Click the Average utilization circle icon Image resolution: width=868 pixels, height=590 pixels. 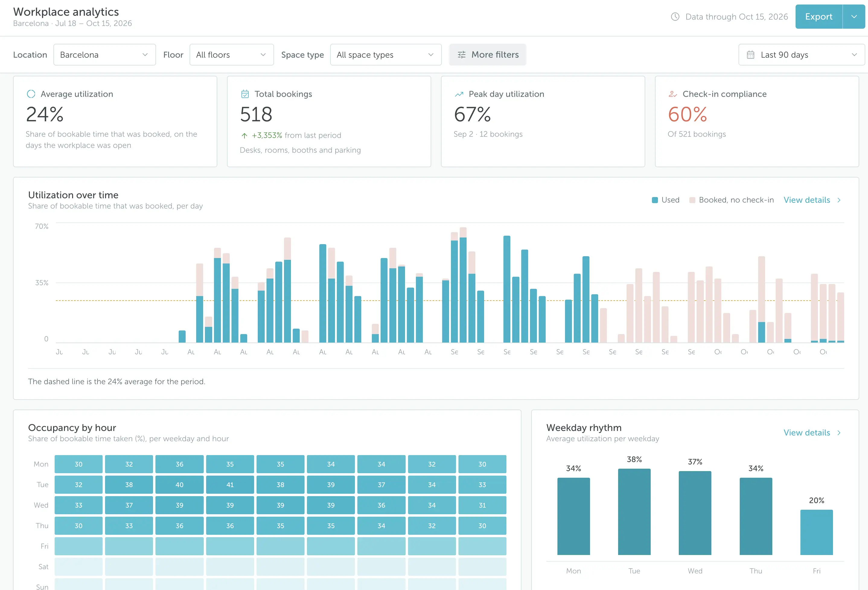(31, 94)
